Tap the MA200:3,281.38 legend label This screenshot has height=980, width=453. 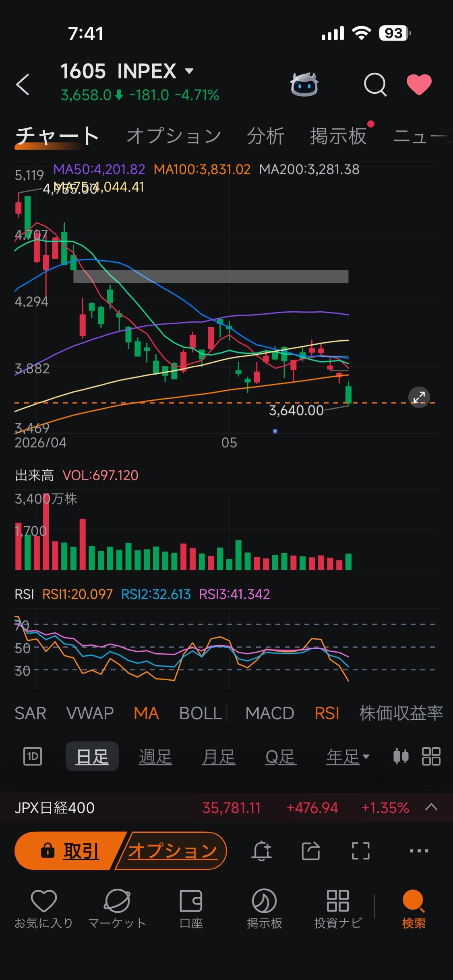(309, 169)
